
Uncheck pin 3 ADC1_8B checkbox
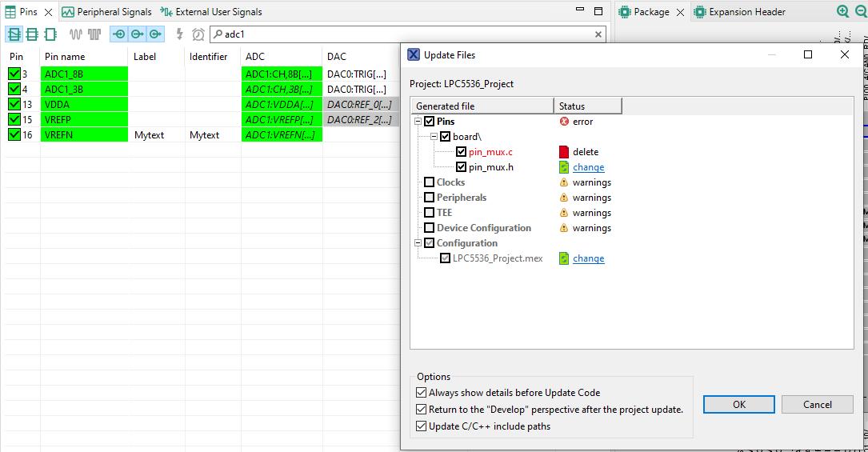click(x=14, y=74)
